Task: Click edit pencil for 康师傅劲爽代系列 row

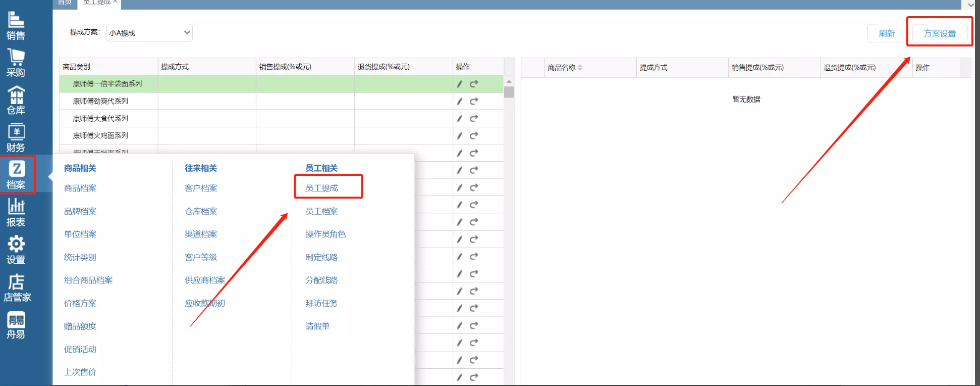Action: 459,102
